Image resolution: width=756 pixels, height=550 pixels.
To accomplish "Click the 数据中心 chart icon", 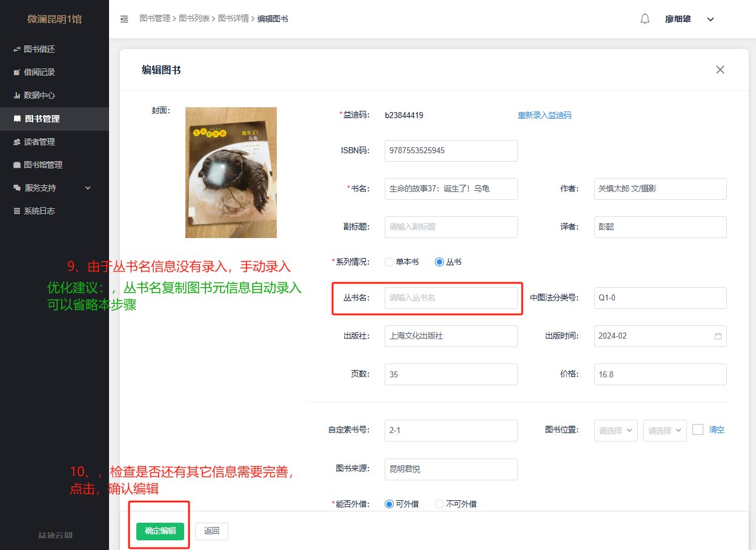I will [x=17, y=96].
